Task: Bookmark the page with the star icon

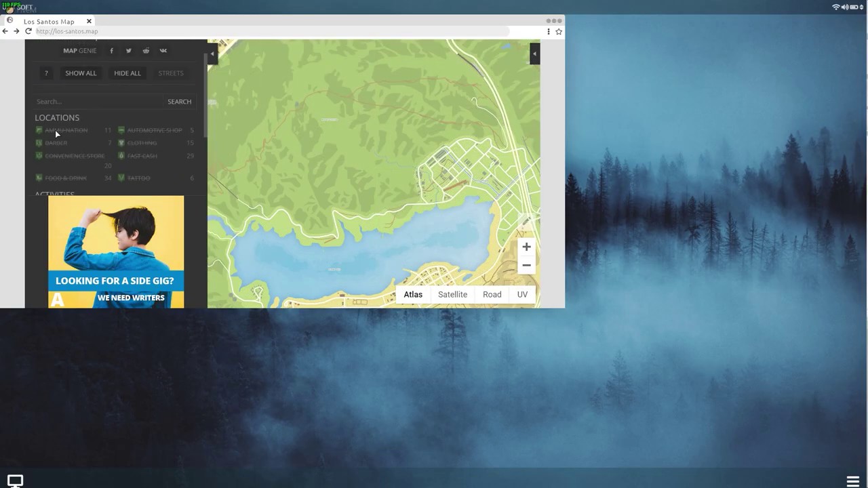Action: (x=559, y=31)
